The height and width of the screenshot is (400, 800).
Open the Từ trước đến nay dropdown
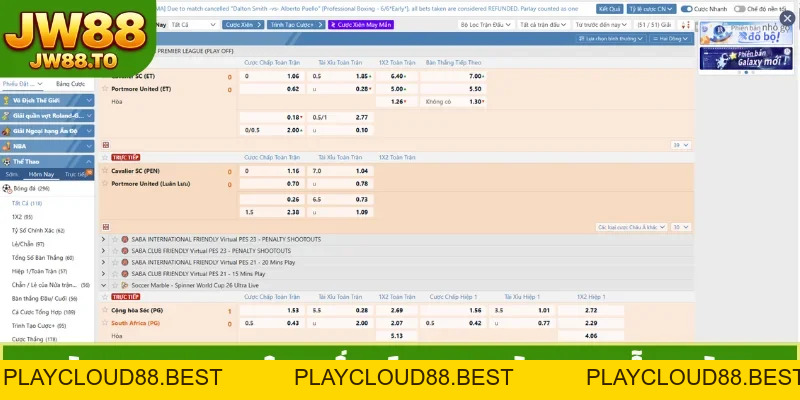point(601,24)
